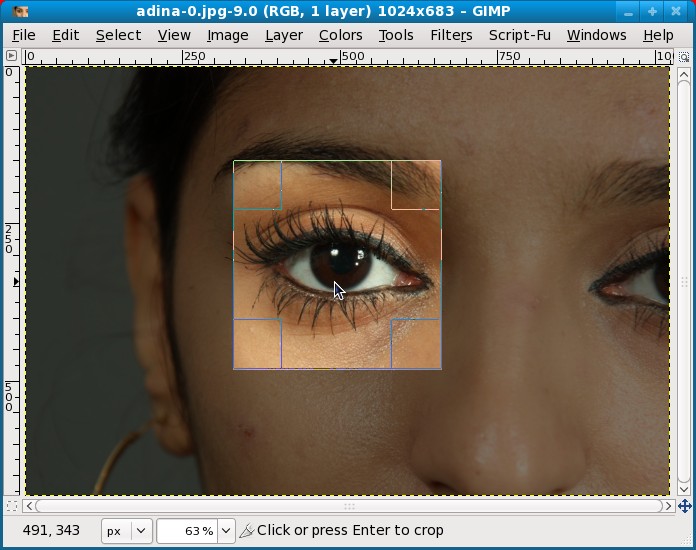Click the top-right crop corner handle
Viewport: 696px width, 550px height.
click(x=416, y=185)
